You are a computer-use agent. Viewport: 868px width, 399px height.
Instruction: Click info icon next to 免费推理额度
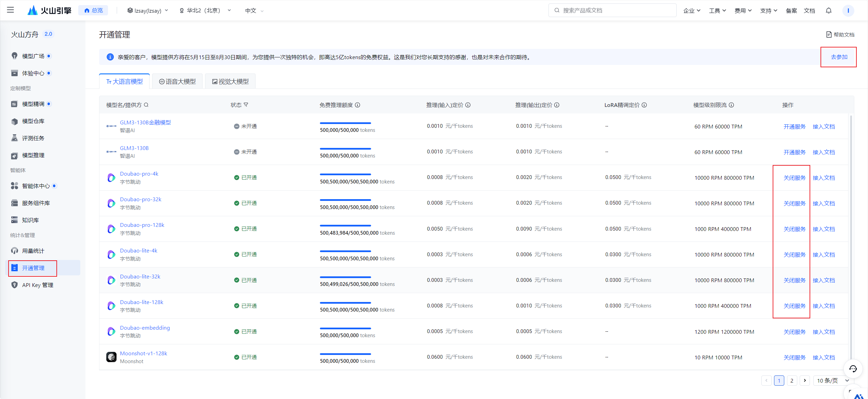[x=357, y=105]
